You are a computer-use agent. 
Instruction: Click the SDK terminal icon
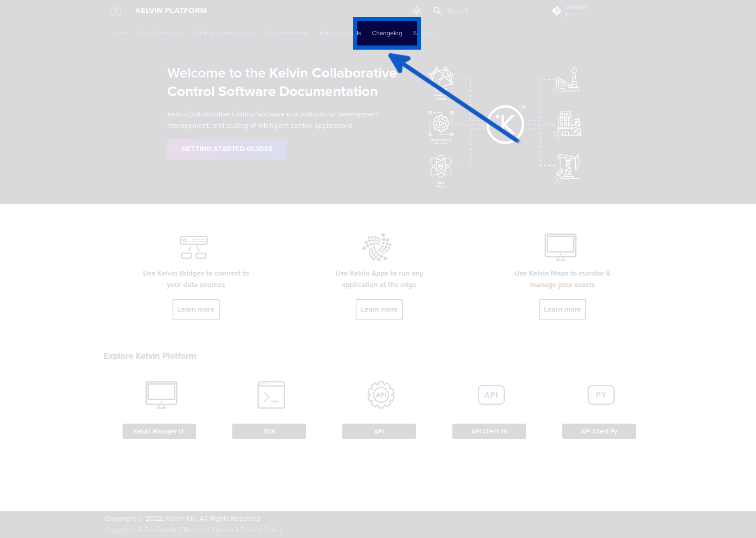pyautogui.click(x=271, y=395)
